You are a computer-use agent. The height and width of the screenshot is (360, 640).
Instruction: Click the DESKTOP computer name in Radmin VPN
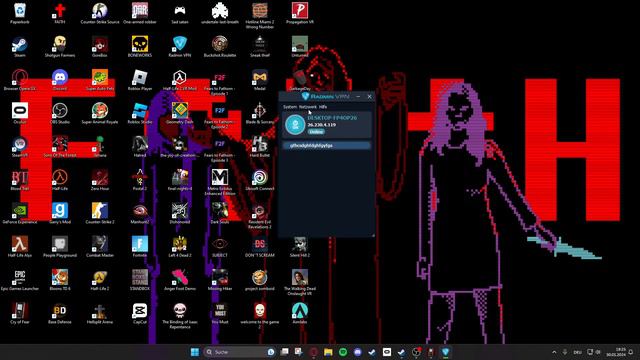coord(332,118)
